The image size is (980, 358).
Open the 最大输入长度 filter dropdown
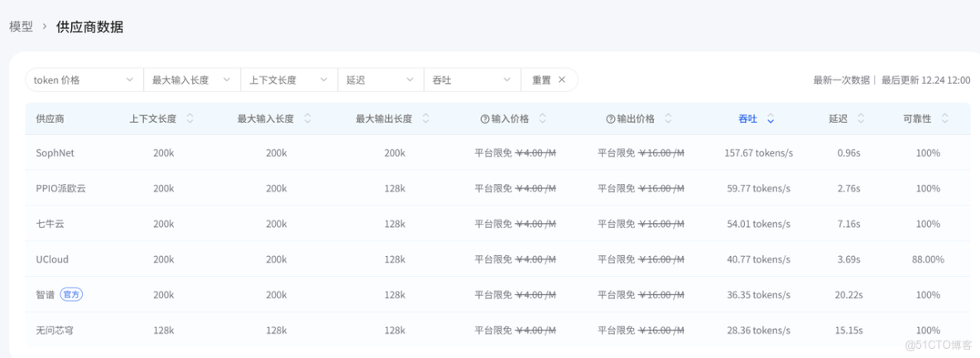[192, 80]
